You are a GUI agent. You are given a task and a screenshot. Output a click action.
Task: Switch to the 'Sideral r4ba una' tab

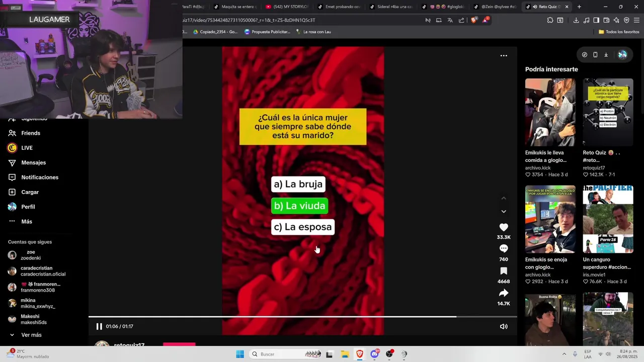coord(391,7)
